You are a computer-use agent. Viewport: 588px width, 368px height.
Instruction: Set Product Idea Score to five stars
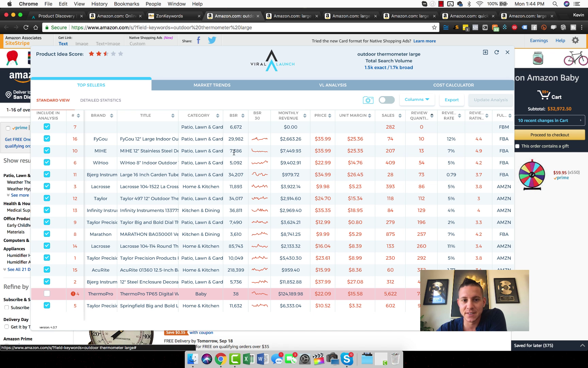pyautogui.click(x=120, y=54)
